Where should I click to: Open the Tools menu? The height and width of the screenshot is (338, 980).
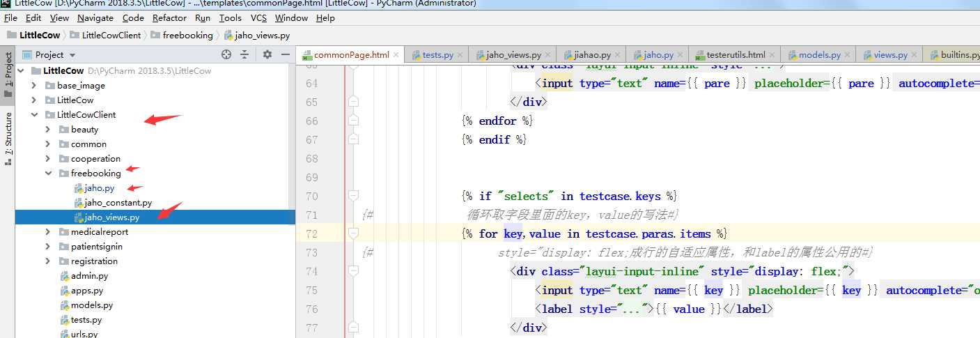point(230,18)
